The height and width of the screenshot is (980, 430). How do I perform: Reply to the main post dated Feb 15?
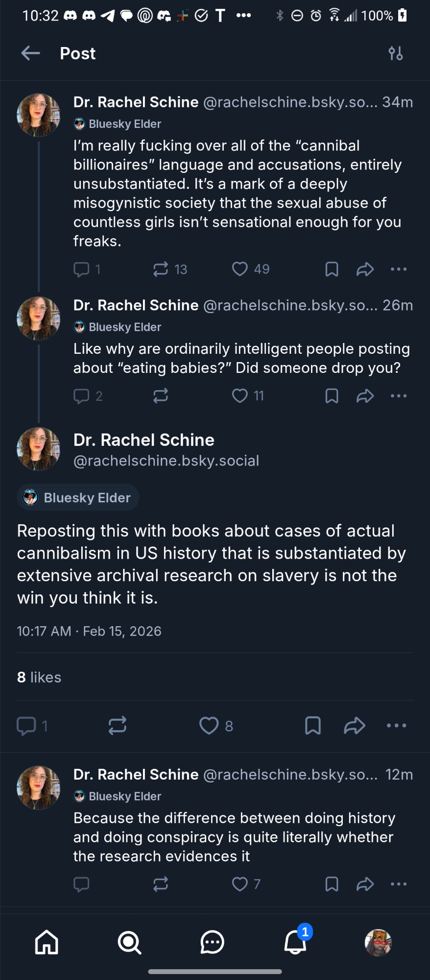pos(26,726)
